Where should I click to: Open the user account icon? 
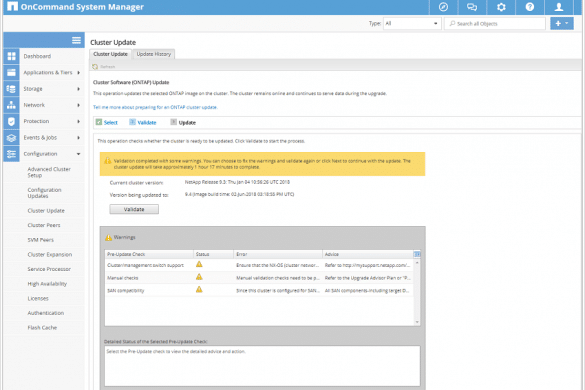559,7
